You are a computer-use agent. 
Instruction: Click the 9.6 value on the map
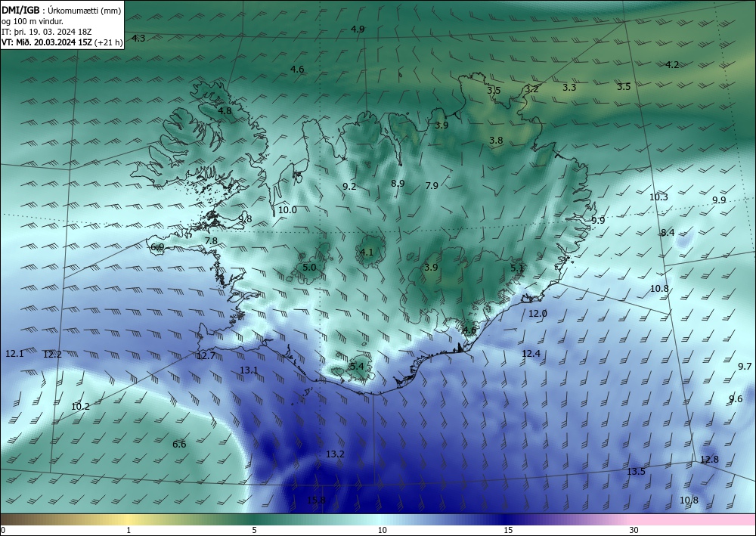[736, 398]
